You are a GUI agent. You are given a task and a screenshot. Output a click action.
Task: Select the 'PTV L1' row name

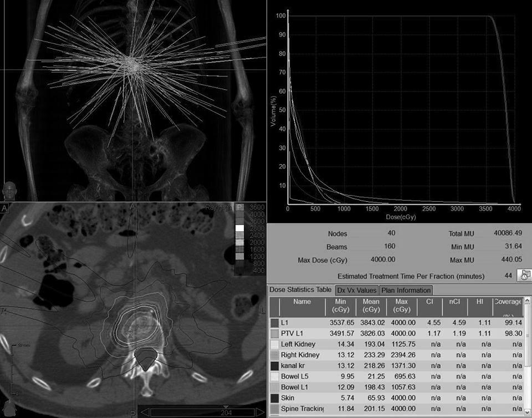coord(292,334)
